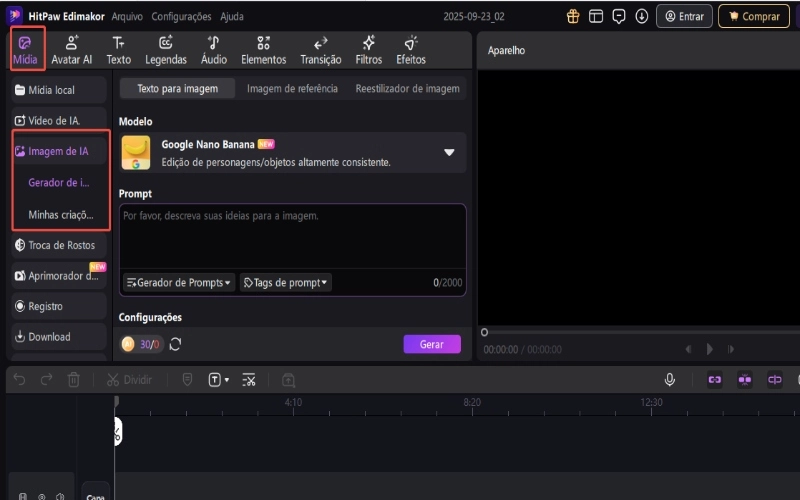Click the HitPaw Edimakor logo icon
The image size is (800, 500).
tap(15, 15)
